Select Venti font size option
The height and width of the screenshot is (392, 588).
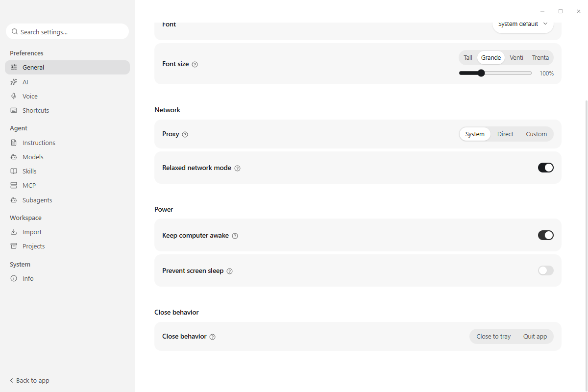click(x=516, y=57)
